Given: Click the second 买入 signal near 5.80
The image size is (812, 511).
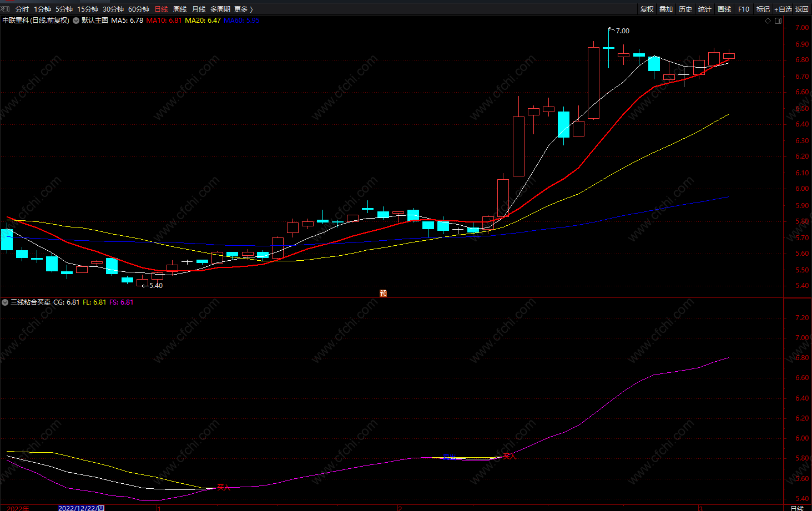Looking at the screenshot, I should click(x=510, y=457).
